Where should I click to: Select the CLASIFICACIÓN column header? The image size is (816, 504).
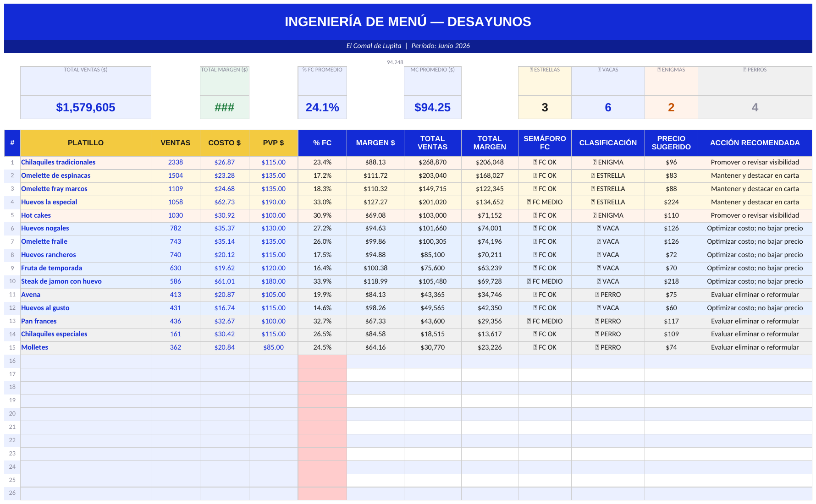(x=608, y=143)
